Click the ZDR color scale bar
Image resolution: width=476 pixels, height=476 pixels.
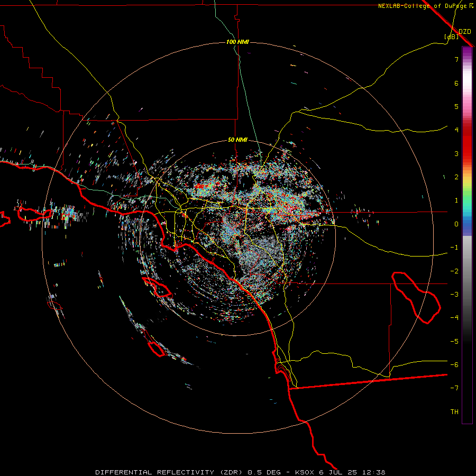[467, 235]
